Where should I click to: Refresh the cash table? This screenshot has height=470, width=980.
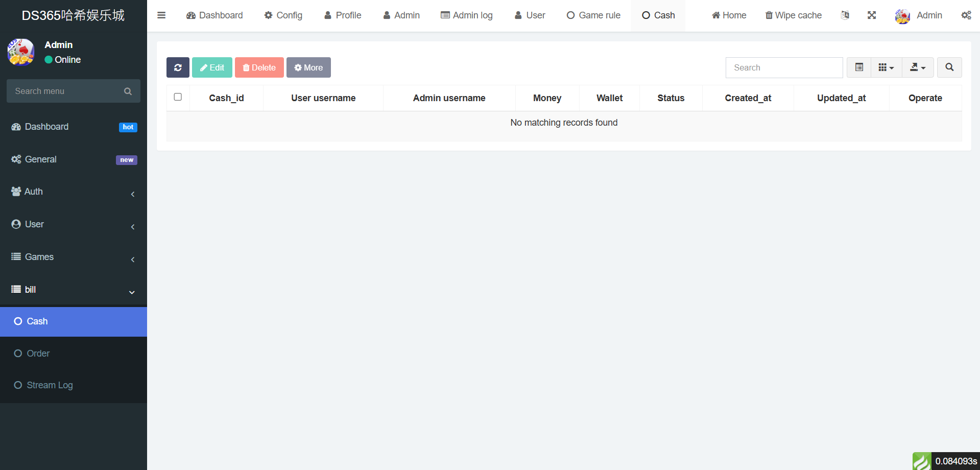coord(178,67)
